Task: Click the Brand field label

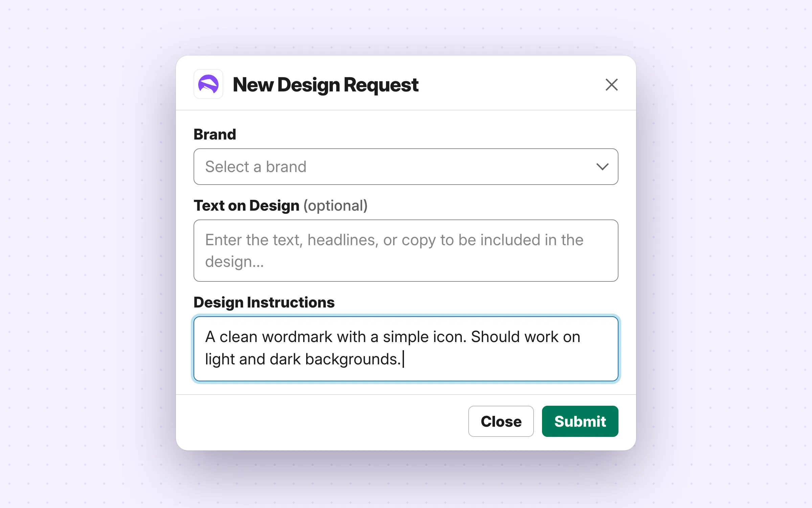Action: [215, 134]
